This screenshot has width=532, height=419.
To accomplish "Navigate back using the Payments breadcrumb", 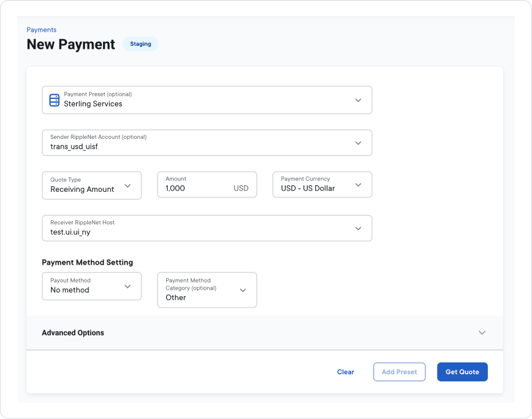I will [x=41, y=29].
